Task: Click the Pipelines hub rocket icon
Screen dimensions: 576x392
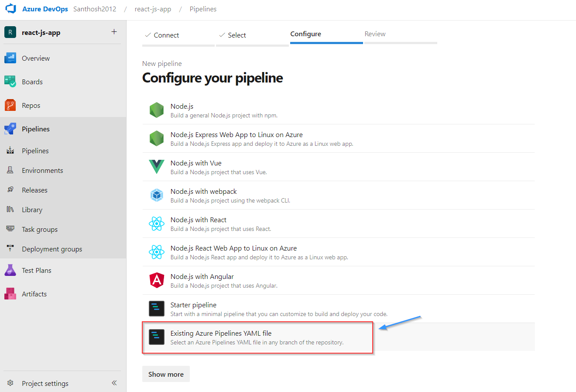Action: [10, 129]
